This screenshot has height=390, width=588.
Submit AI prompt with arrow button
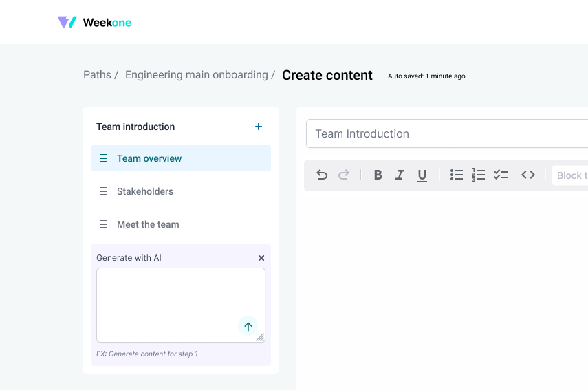[x=248, y=326]
